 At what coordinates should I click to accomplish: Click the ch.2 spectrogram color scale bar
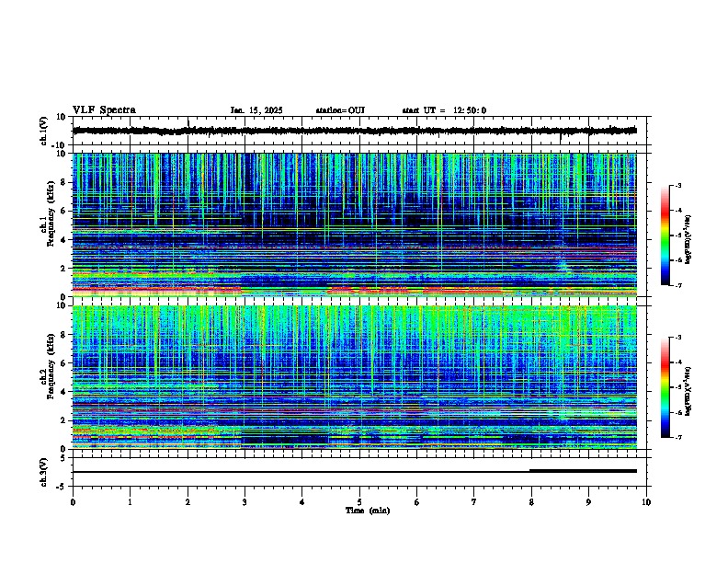pos(665,387)
